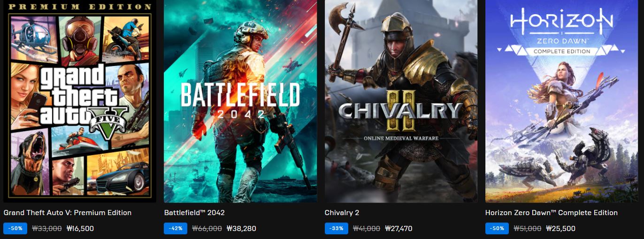644x239 pixels.
Task: Click the -50% discount badge under GTA V
Action: (x=15, y=229)
